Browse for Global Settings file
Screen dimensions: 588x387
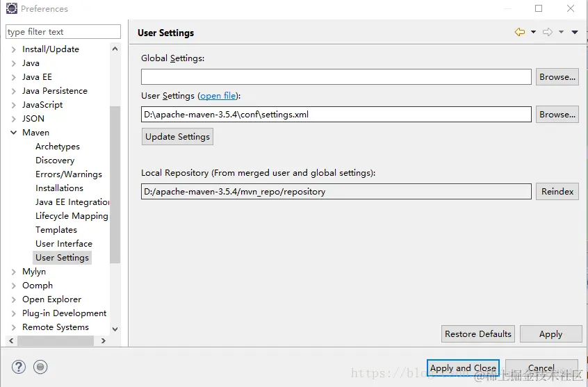click(557, 77)
